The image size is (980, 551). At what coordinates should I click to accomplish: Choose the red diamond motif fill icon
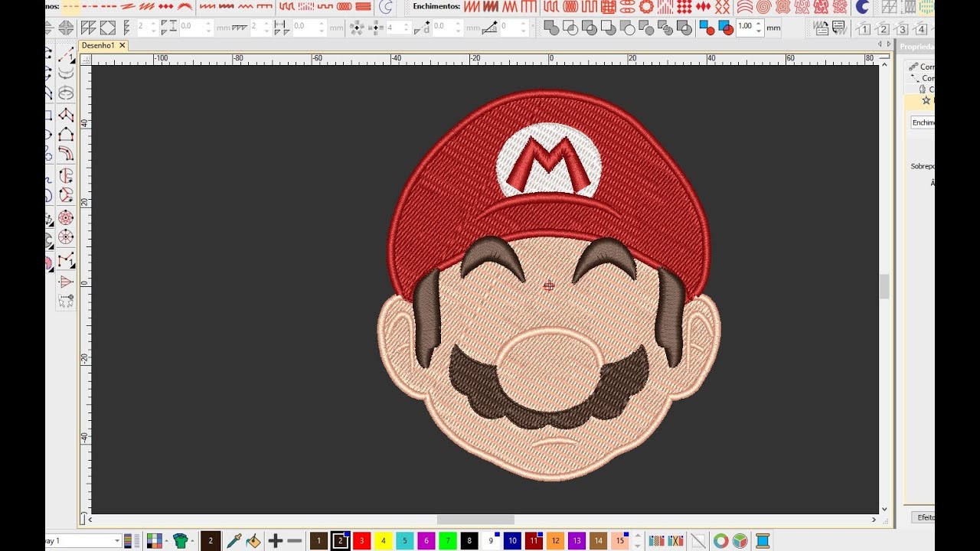(x=684, y=7)
